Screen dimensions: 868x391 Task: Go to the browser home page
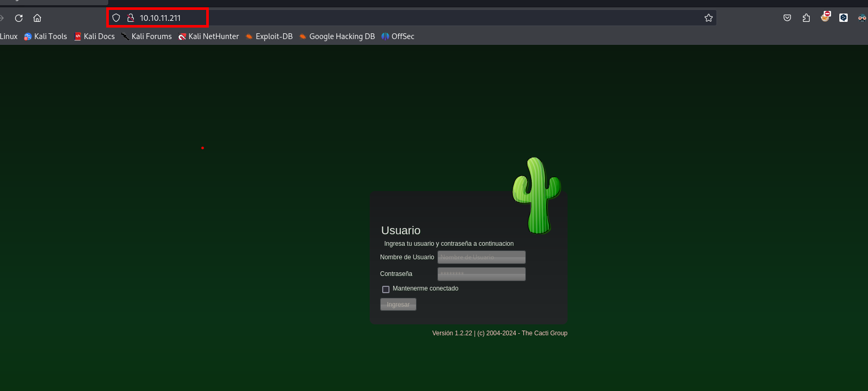tap(37, 18)
